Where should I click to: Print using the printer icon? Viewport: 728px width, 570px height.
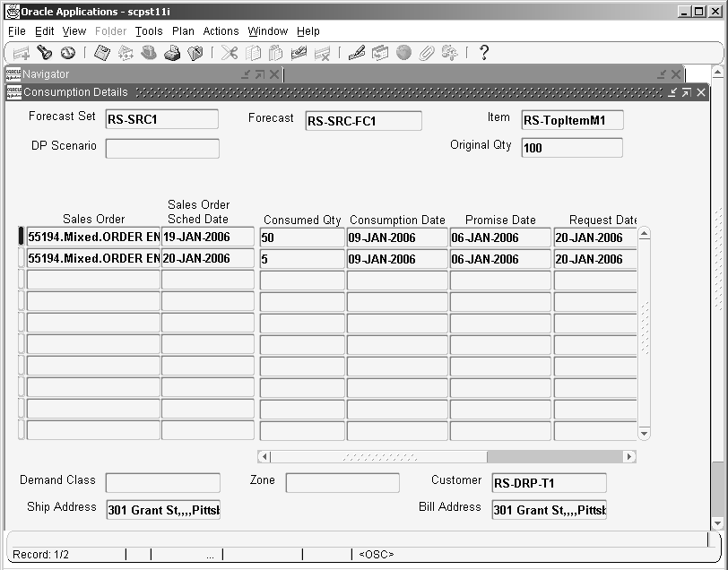pos(172,53)
